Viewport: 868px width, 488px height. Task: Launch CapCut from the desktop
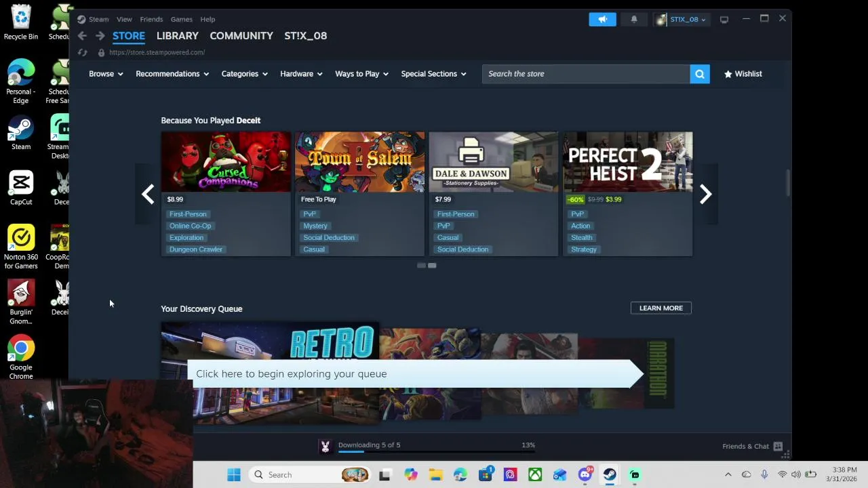tap(21, 188)
